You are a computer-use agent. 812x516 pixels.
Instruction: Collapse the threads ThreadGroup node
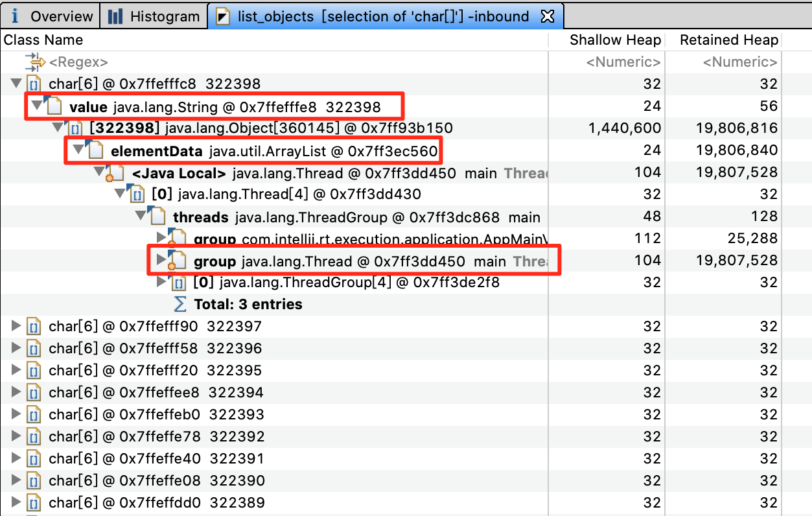(141, 216)
